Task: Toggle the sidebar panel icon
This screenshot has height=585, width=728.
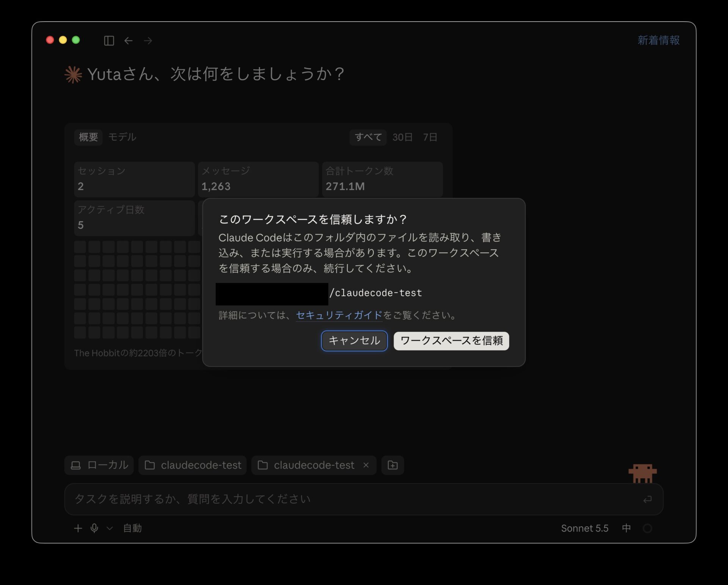Action: click(x=109, y=41)
